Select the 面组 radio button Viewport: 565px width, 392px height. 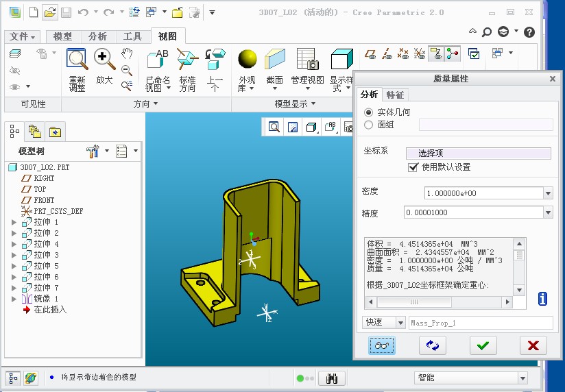(x=369, y=125)
